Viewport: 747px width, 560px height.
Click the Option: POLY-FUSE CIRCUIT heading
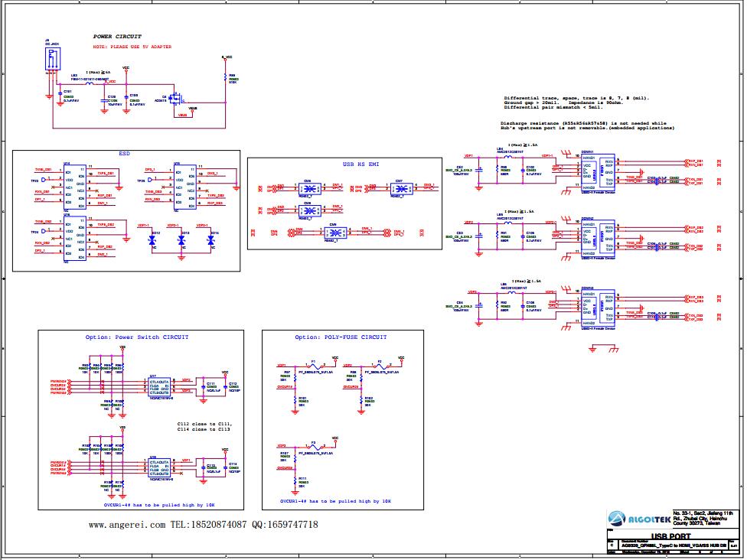tap(341, 337)
